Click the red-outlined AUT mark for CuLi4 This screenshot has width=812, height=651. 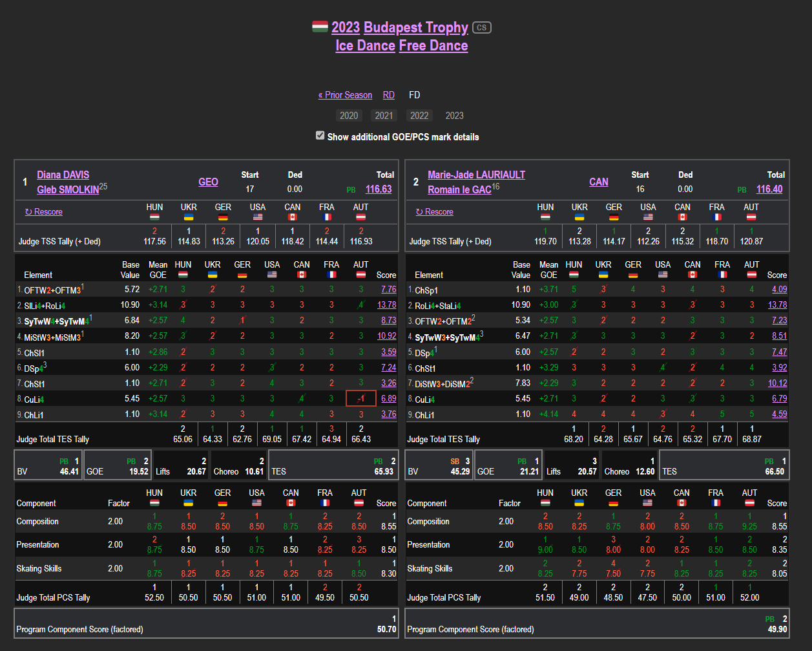tap(361, 399)
